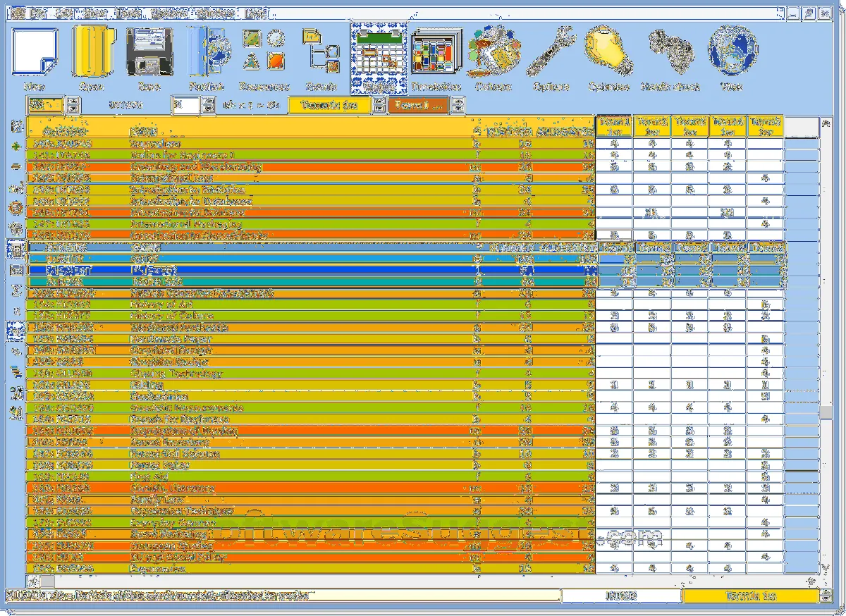
Task: Select the Introduction to Statistics row
Action: pyautogui.click(x=311, y=190)
